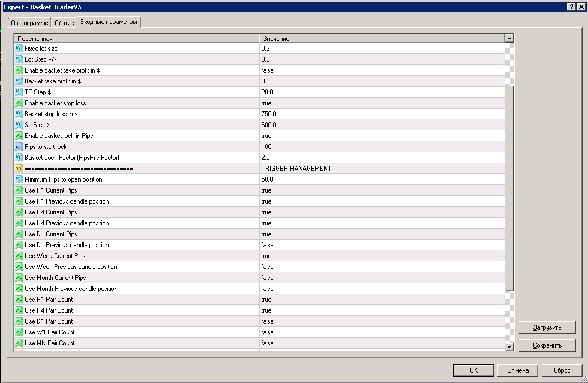Image resolution: width=588 pixels, height=383 pixels.
Task: Click the icon for Use MN Pair Count
Action: tap(19, 343)
